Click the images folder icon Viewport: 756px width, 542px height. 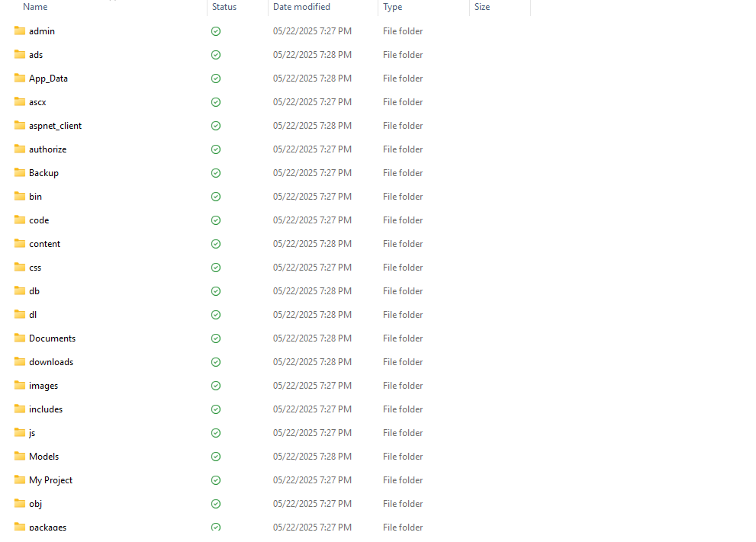(20, 386)
